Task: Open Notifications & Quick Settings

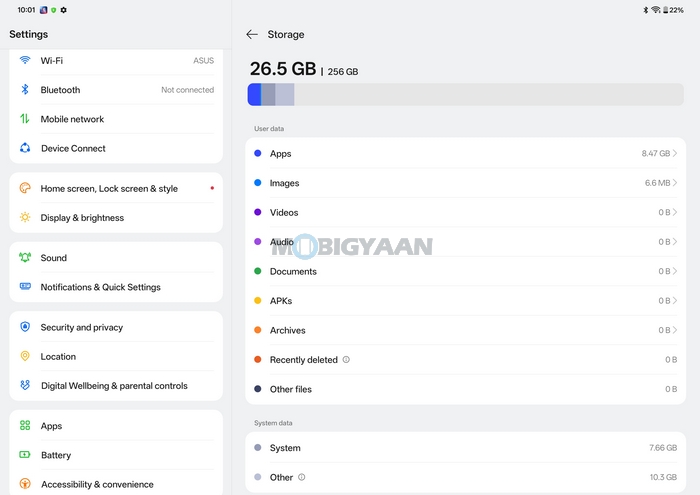Action: click(100, 287)
